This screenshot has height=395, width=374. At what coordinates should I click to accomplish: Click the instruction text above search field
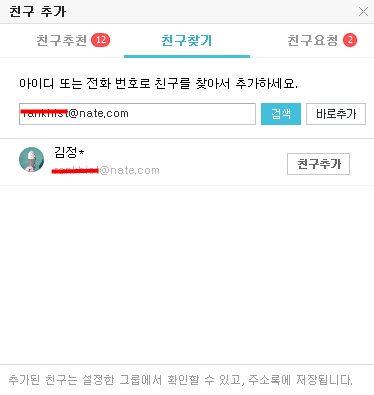[158, 83]
